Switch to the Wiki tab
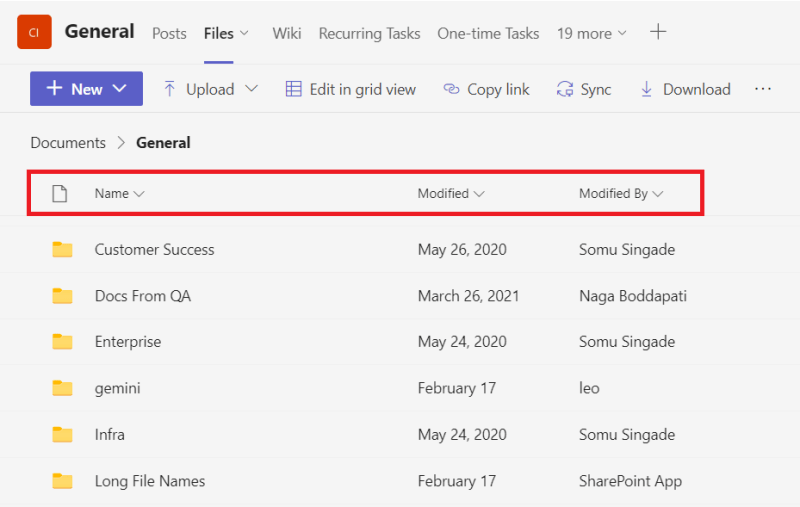 tap(287, 33)
